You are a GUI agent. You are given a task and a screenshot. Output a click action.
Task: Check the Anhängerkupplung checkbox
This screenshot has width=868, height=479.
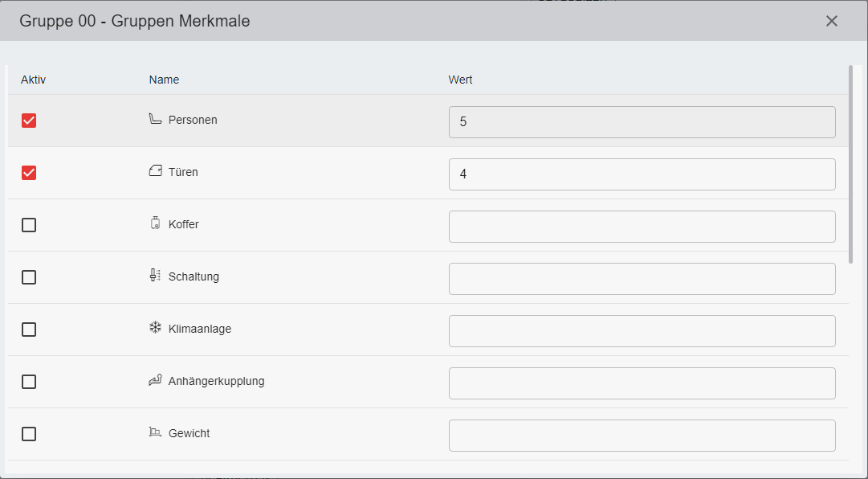29,382
